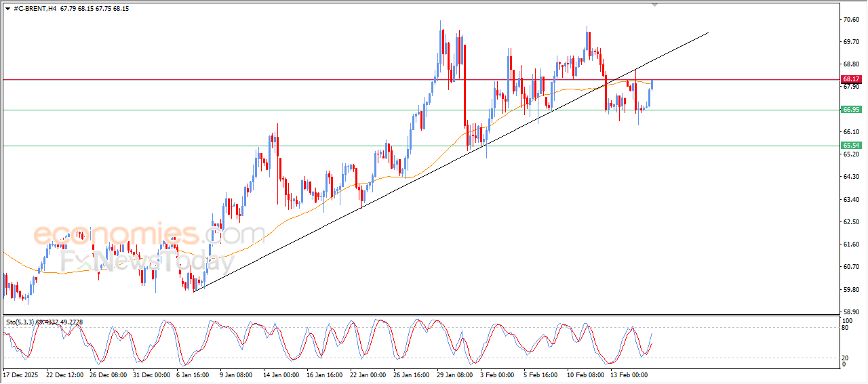The height and width of the screenshot is (384, 868).
Task: Select the green 65.54 level label
Action: (x=851, y=145)
